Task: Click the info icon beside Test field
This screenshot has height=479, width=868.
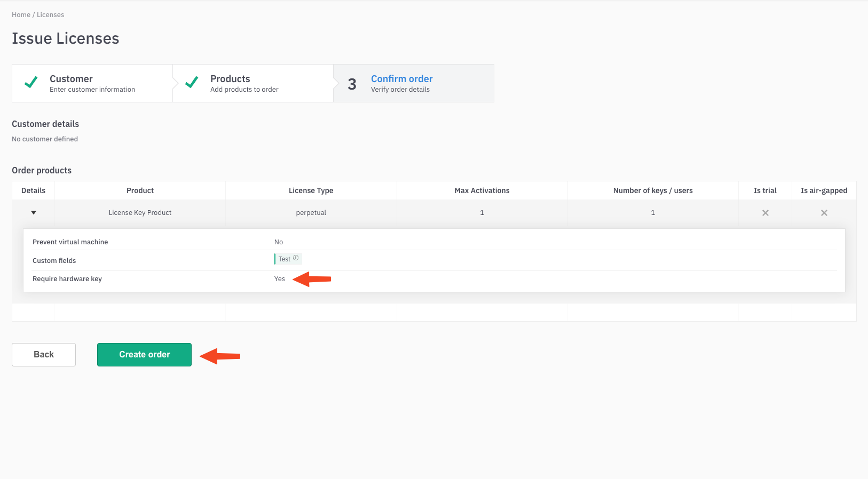Action: click(296, 258)
